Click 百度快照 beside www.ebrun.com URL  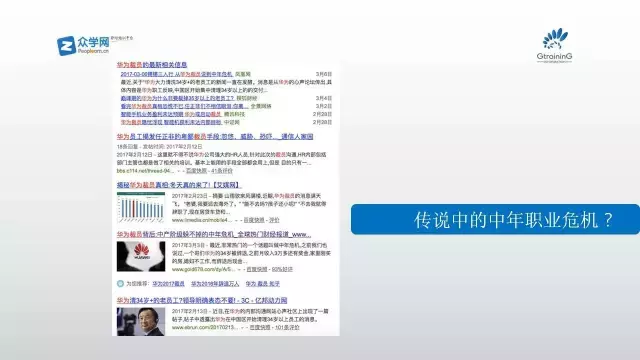pyautogui.click(x=260, y=327)
